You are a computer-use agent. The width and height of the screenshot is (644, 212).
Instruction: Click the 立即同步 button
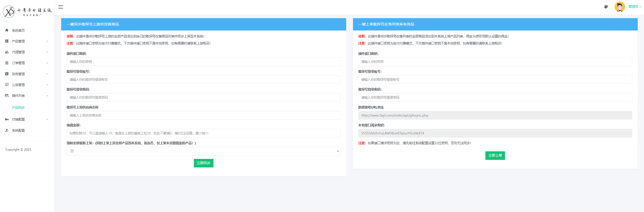tap(203, 163)
